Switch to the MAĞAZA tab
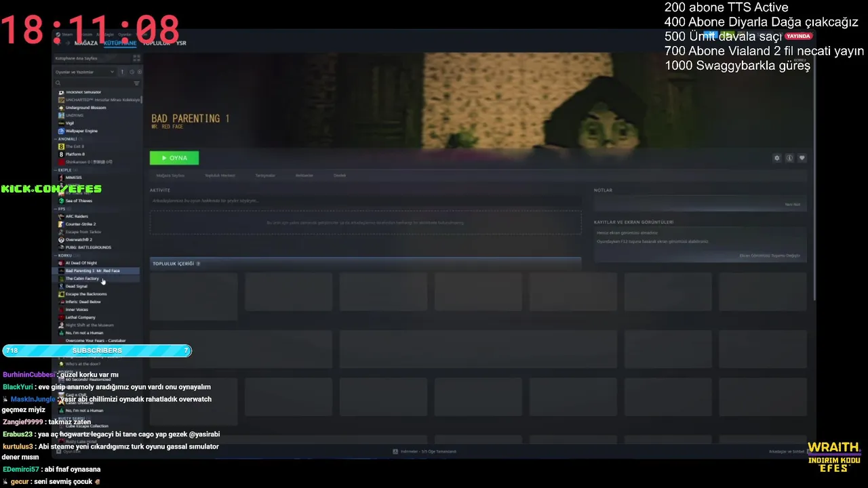 tap(86, 43)
